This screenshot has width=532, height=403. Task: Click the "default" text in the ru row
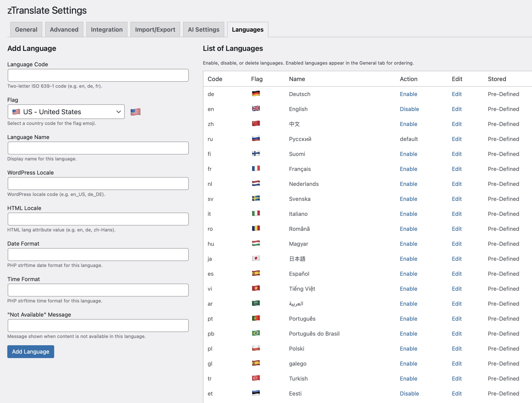point(409,139)
